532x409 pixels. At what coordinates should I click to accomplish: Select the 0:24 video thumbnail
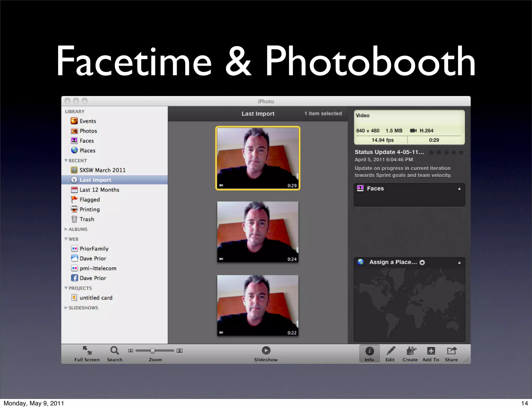point(258,232)
